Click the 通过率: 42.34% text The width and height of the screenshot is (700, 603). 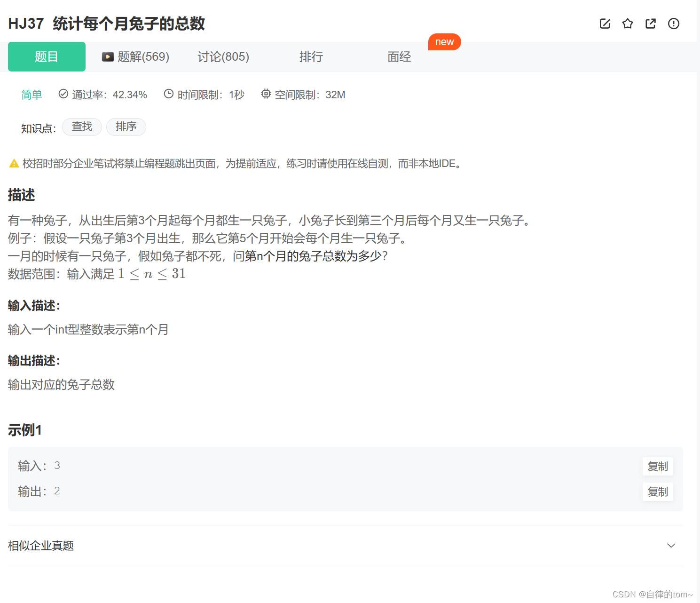click(x=110, y=95)
